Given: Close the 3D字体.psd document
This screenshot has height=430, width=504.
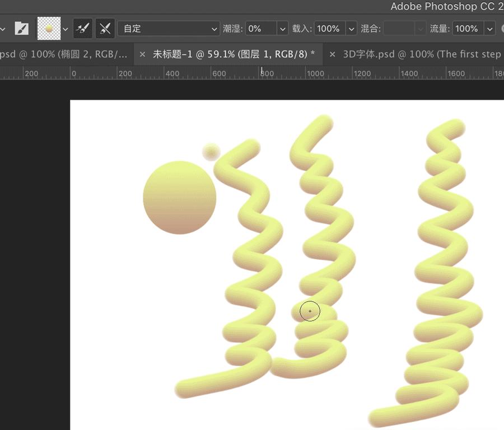Looking at the screenshot, I should [332, 54].
